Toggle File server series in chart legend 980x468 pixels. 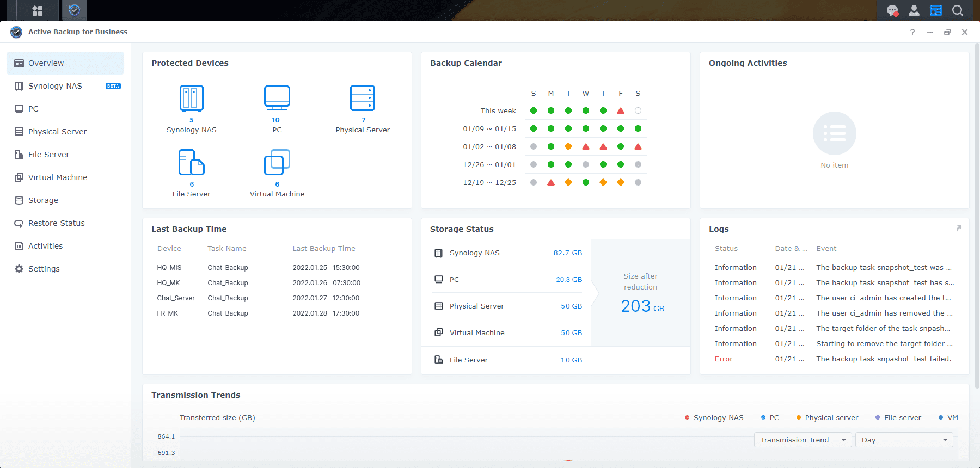click(x=898, y=418)
